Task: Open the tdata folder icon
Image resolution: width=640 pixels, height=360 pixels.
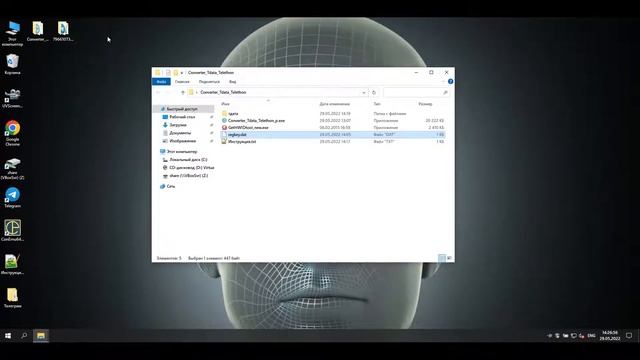Action: [224, 113]
